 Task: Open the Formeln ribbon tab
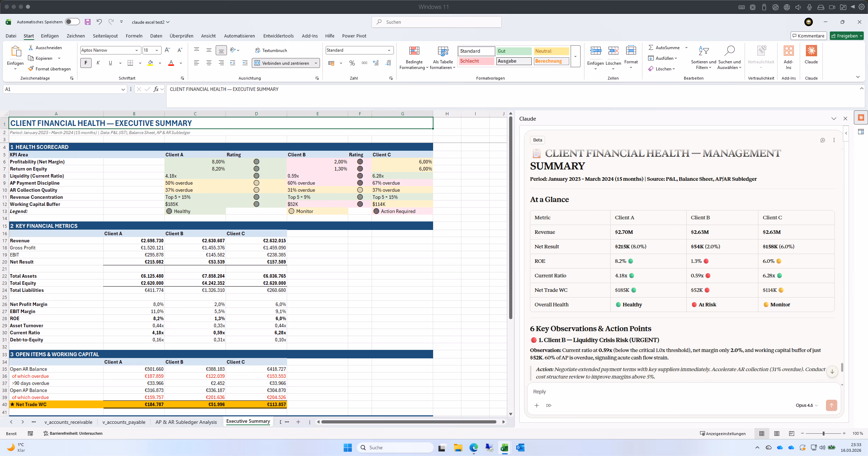(x=134, y=36)
